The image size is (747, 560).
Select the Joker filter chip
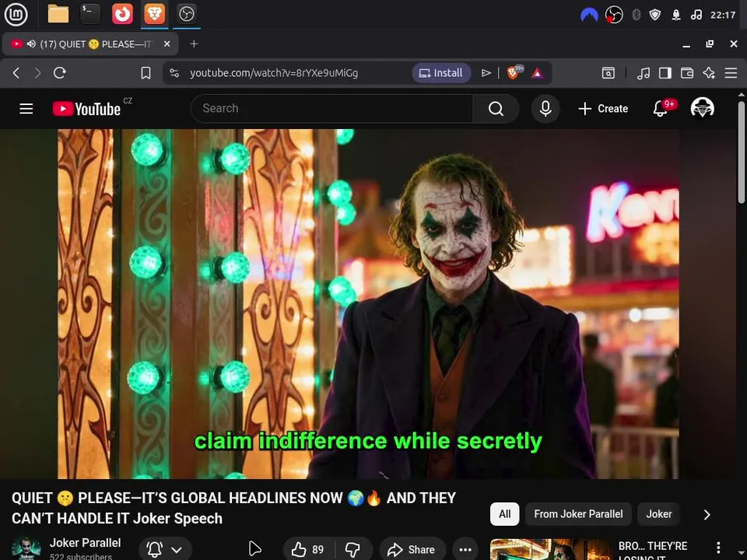[x=659, y=514]
